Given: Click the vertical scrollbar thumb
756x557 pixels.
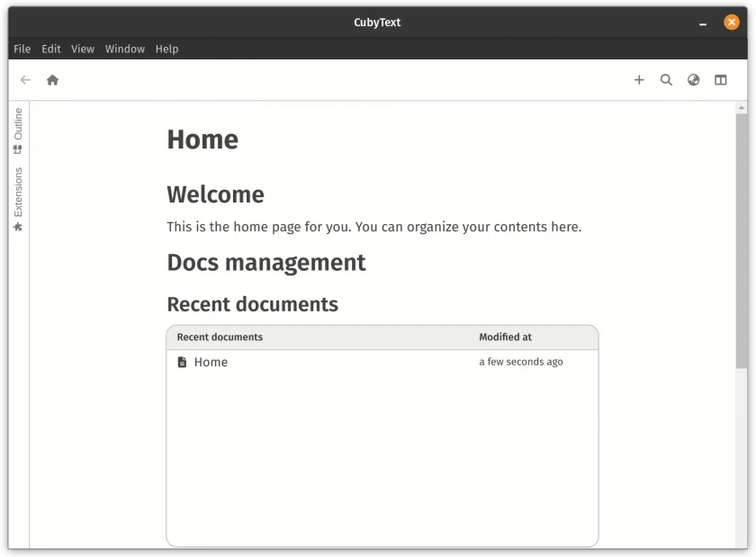Looking at the screenshot, I should [x=741, y=241].
